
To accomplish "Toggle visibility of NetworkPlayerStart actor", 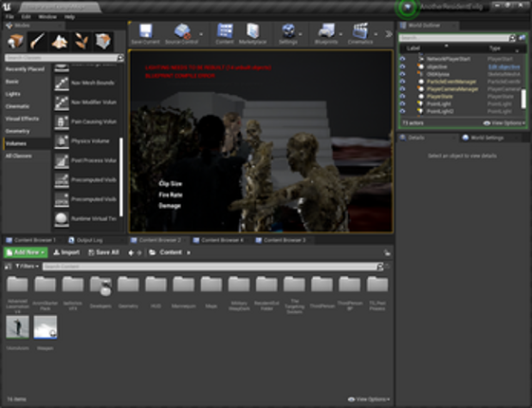I will click(402, 59).
